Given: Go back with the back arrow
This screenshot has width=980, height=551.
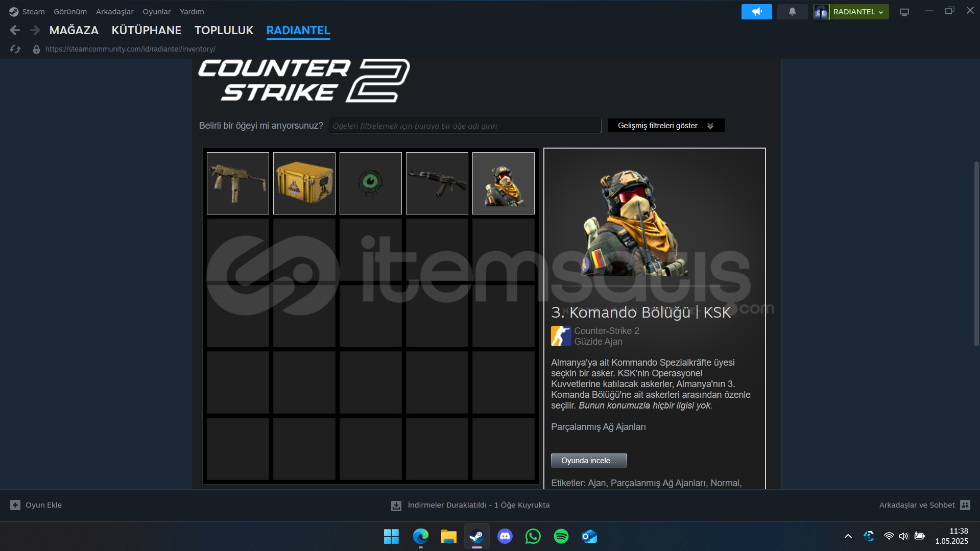Looking at the screenshot, I should click(x=15, y=30).
